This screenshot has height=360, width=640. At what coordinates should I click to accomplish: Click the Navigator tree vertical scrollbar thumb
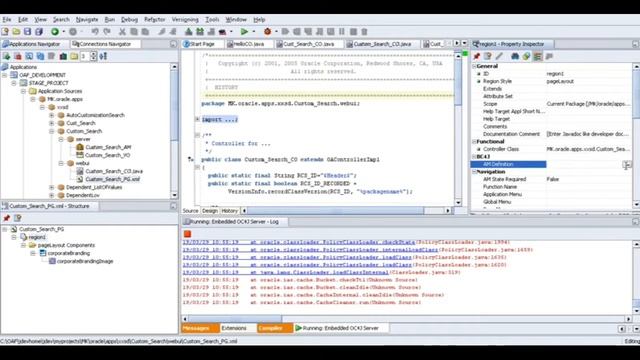click(x=174, y=106)
